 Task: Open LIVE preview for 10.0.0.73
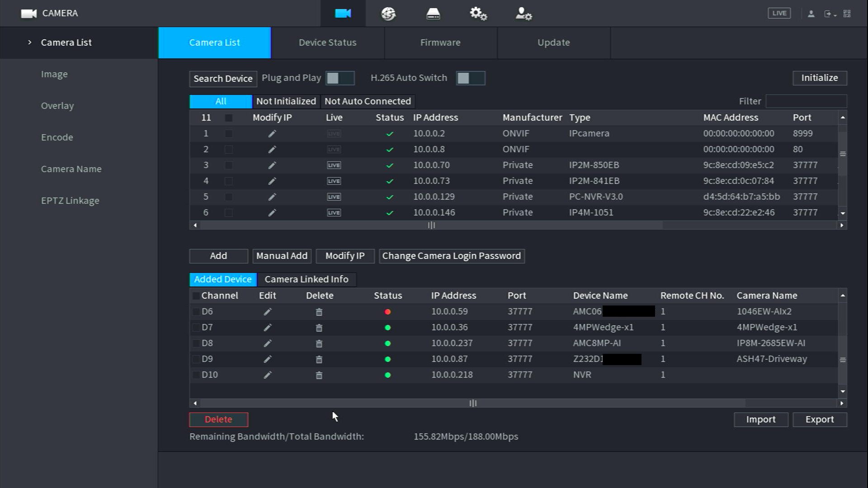coord(334,181)
